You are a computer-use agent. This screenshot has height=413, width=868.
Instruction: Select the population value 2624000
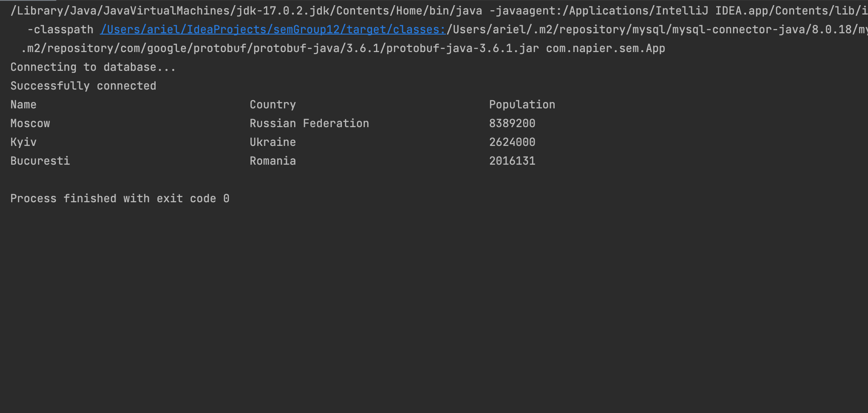[x=512, y=142]
